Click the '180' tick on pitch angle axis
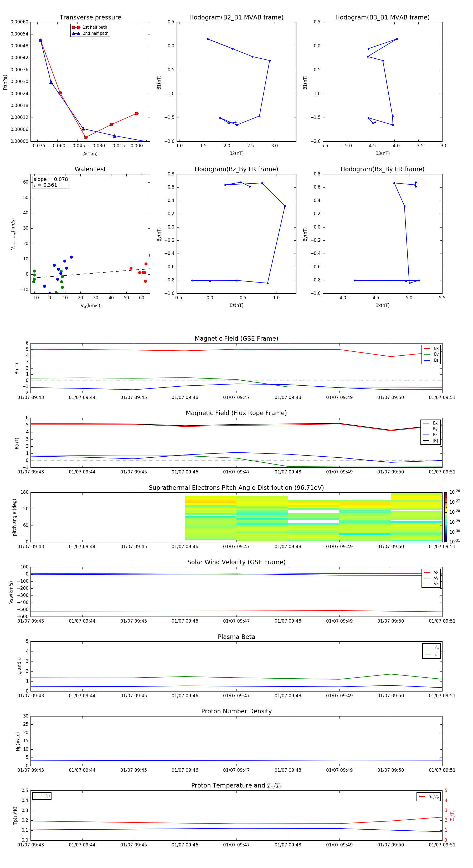The image size is (473, 868). (25, 492)
